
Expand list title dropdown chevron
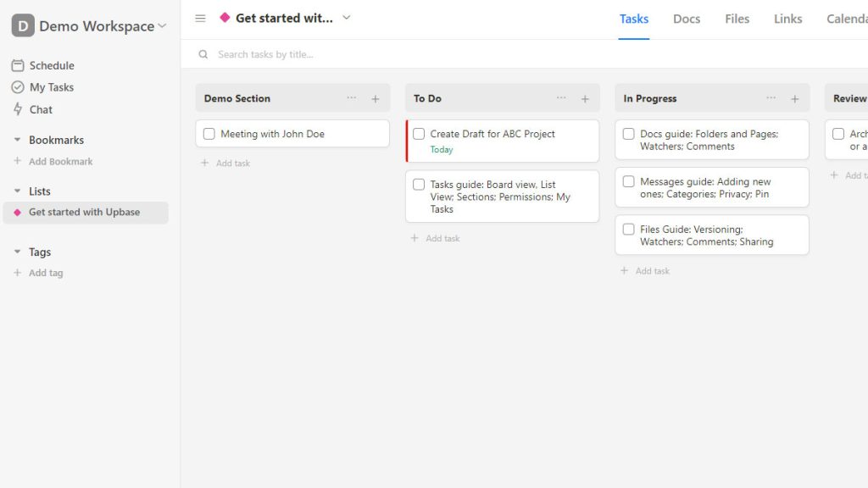pos(347,18)
